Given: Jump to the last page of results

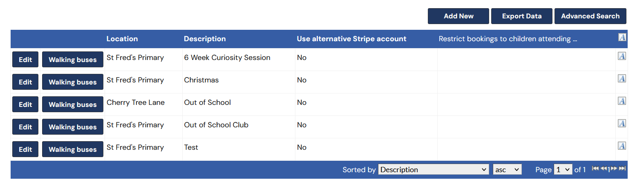Looking at the screenshot, I should (622, 169).
